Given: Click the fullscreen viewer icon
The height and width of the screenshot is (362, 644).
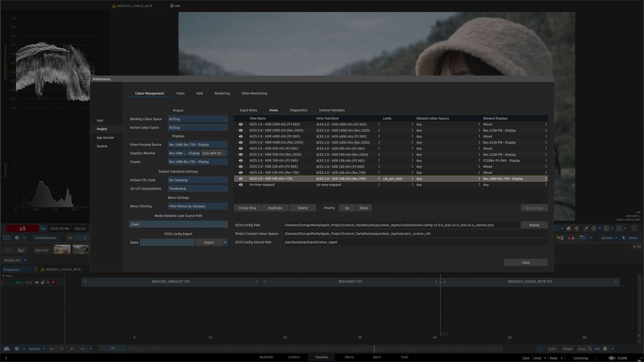Looking at the screenshot, I should tap(634, 228).
